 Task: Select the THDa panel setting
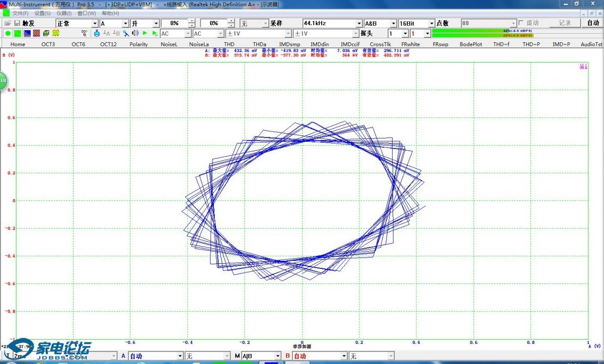(259, 44)
